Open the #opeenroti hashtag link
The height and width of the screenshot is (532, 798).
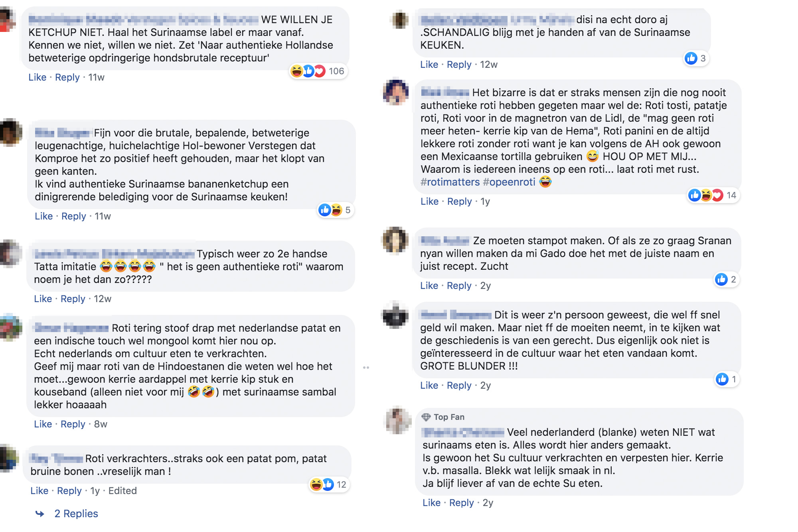(509, 182)
